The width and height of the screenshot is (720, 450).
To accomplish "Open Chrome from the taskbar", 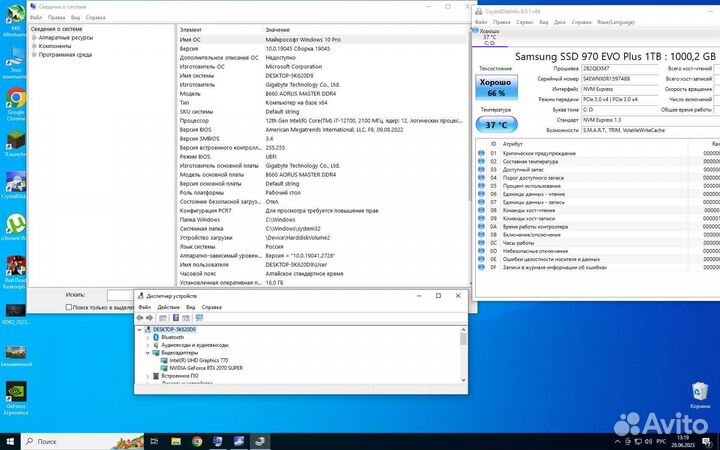I will (197, 442).
